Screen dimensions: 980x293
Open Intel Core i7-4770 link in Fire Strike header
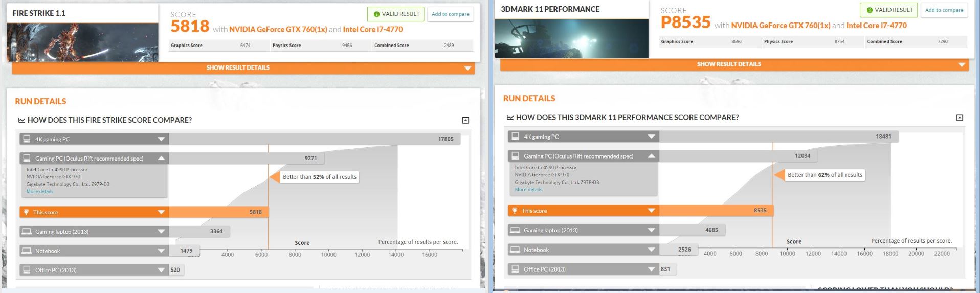(x=373, y=30)
